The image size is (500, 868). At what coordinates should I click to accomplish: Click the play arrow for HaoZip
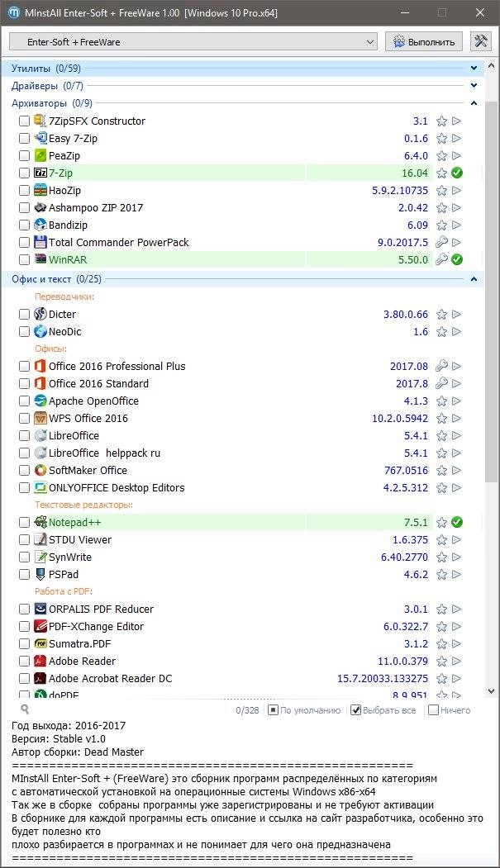(x=457, y=191)
